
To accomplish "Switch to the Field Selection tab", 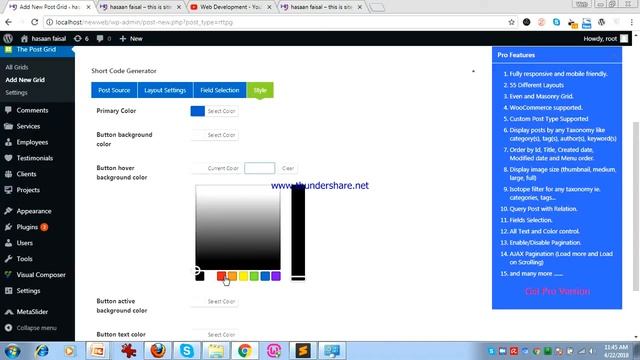I will coord(220,90).
